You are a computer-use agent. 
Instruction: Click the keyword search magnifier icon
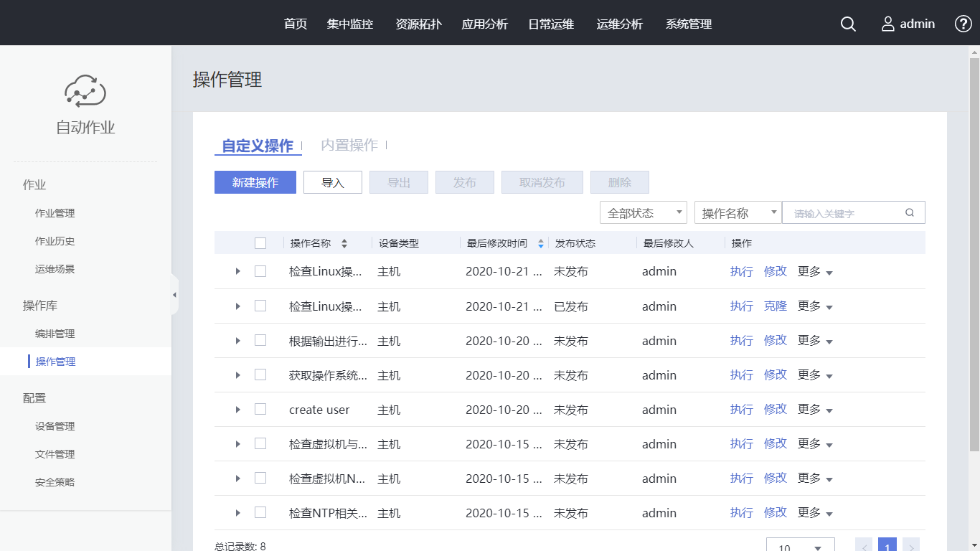coord(910,212)
